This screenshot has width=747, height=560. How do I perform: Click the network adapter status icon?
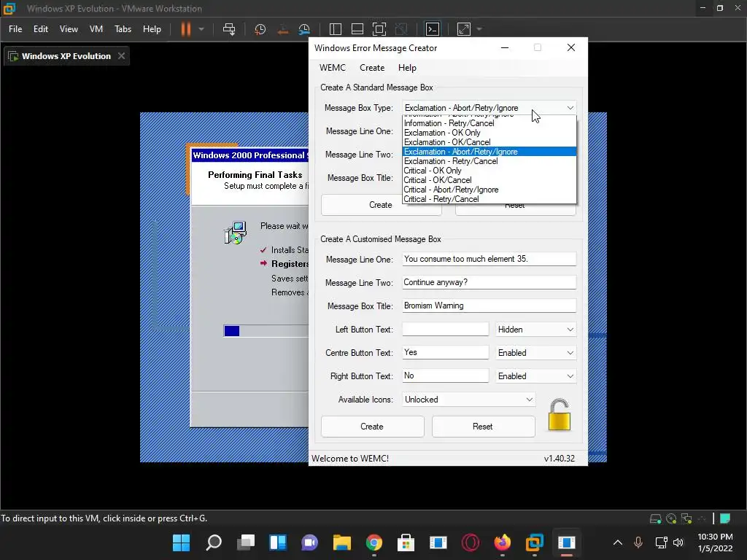point(686,518)
